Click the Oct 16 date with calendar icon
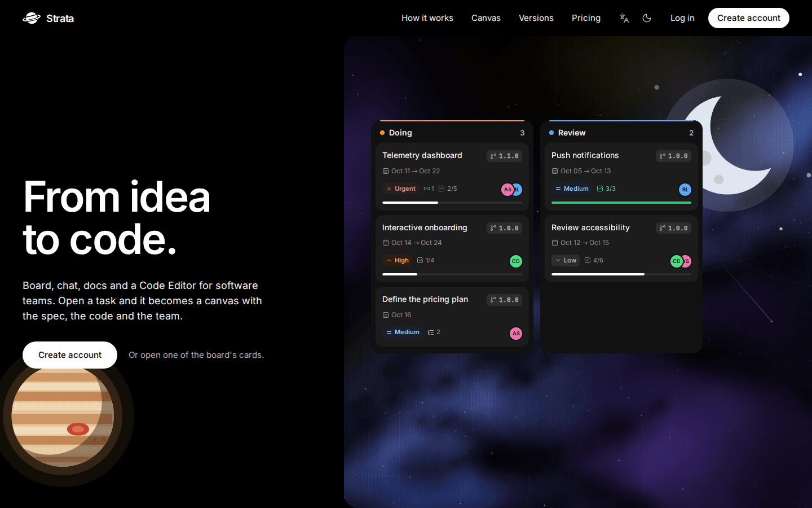This screenshot has width=812, height=508. tap(397, 315)
